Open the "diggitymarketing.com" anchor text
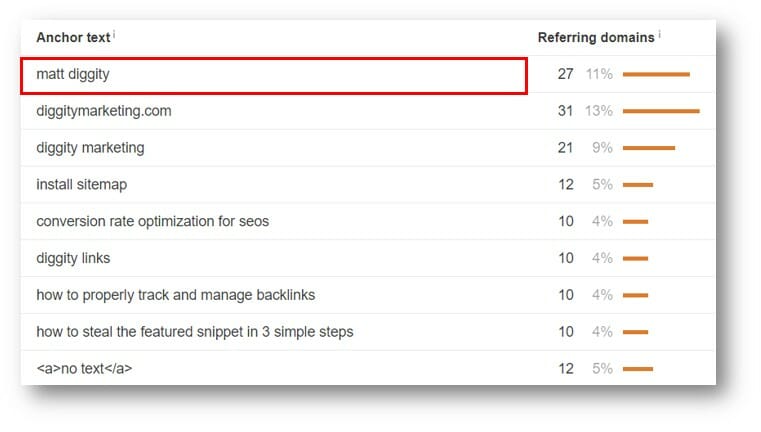Image resolution: width=761 pixels, height=432 pixels. coord(103,111)
